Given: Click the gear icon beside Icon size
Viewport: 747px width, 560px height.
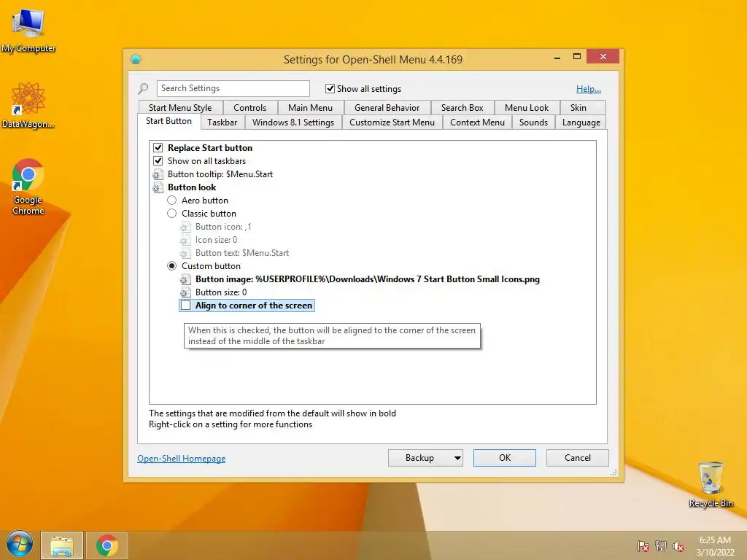Looking at the screenshot, I should click(x=185, y=240).
